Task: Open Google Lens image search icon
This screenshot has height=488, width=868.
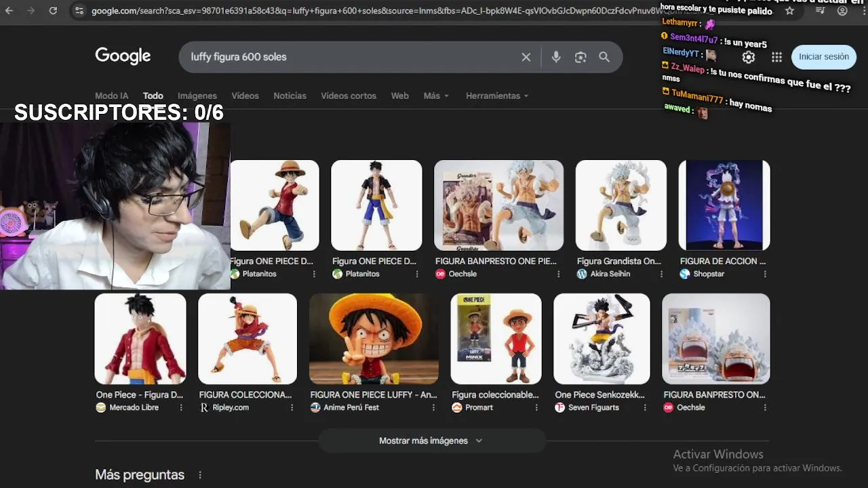Action: tap(580, 57)
